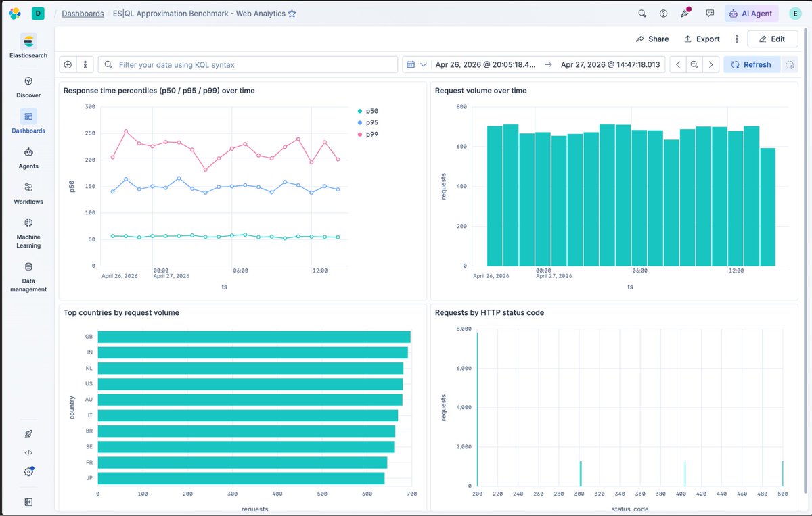The height and width of the screenshot is (516, 812).
Task: Open dashboard more options beside Export
Action: pyautogui.click(x=737, y=39)
